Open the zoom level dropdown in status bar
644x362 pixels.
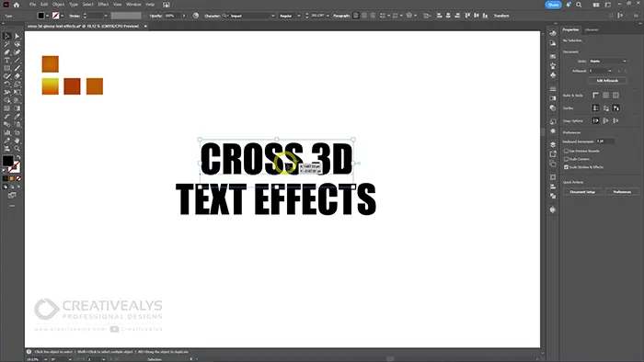tap(45, 359)
